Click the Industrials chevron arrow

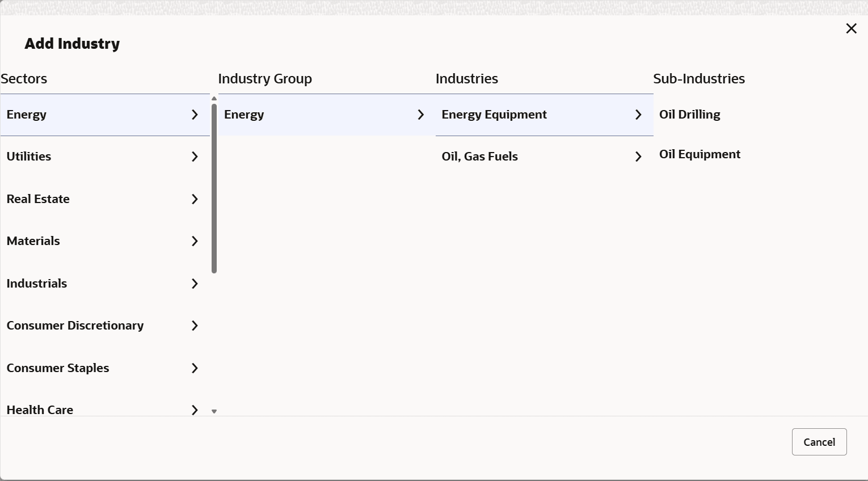tap(195, 284)
